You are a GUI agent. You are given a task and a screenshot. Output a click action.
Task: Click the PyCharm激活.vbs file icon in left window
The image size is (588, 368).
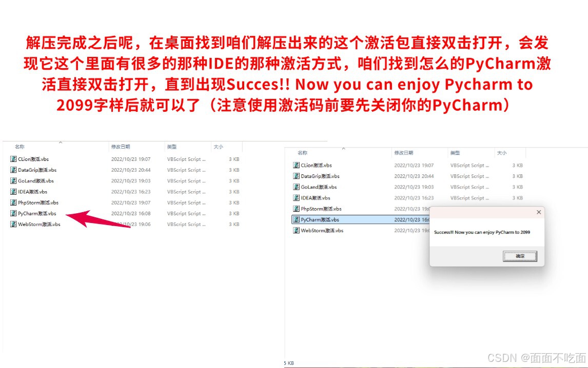(x=13, y=213)
